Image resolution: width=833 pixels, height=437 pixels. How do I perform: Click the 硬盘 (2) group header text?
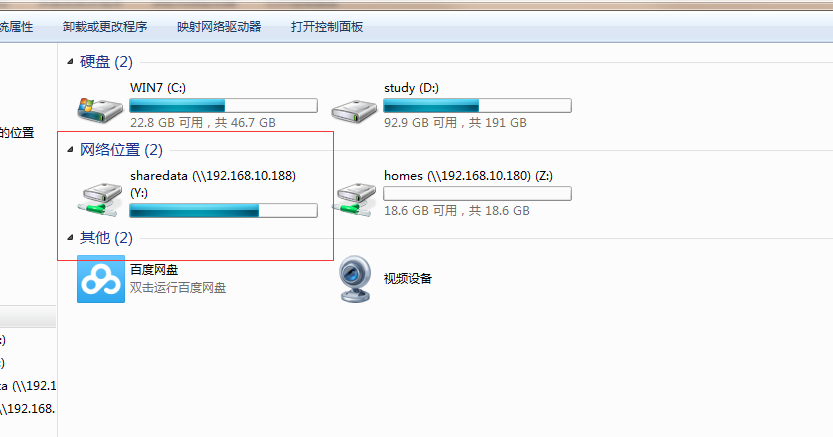click(x=106, y=62)
